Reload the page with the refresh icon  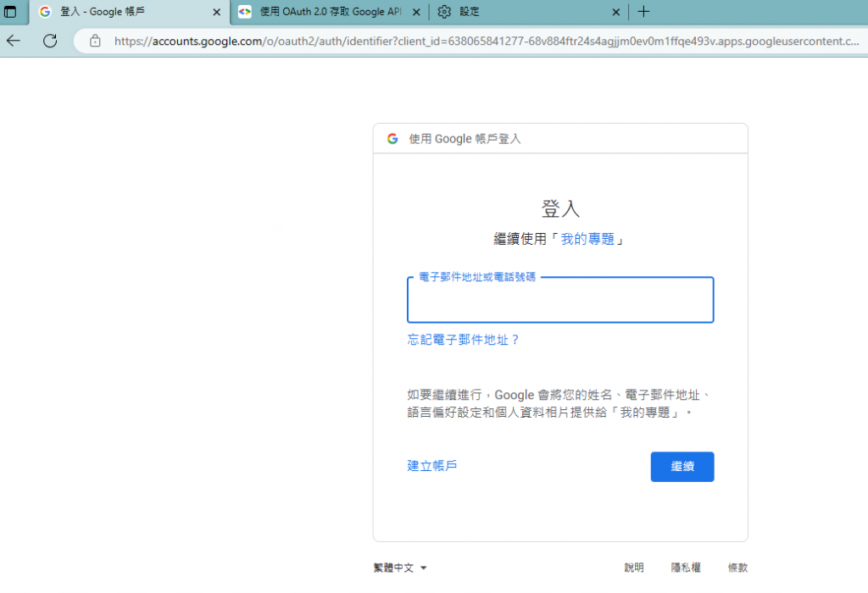pos(50,41)
